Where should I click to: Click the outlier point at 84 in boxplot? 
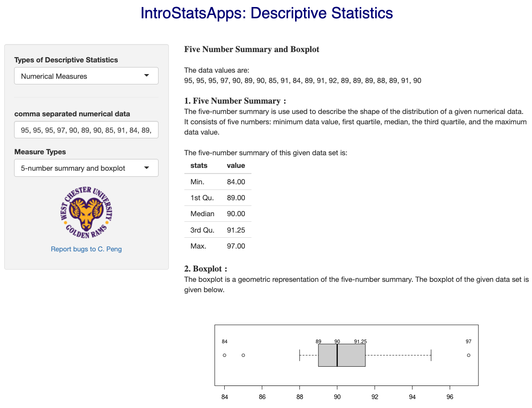[x=225, y=355]
